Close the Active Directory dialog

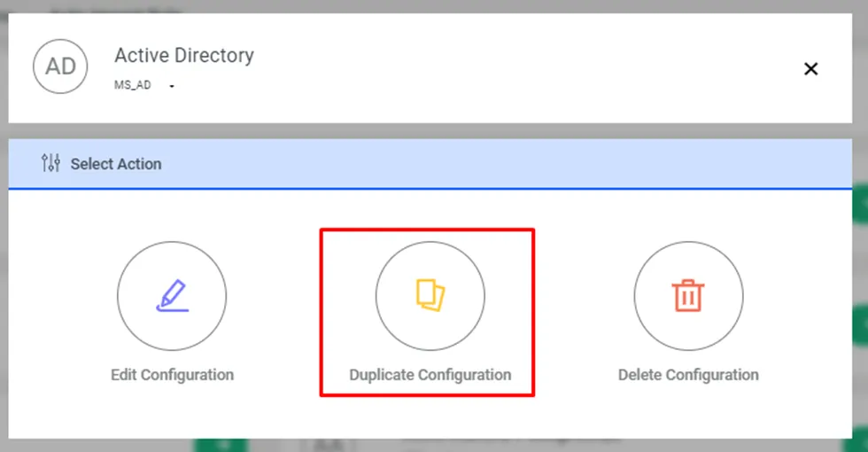[x=810, y=69]
